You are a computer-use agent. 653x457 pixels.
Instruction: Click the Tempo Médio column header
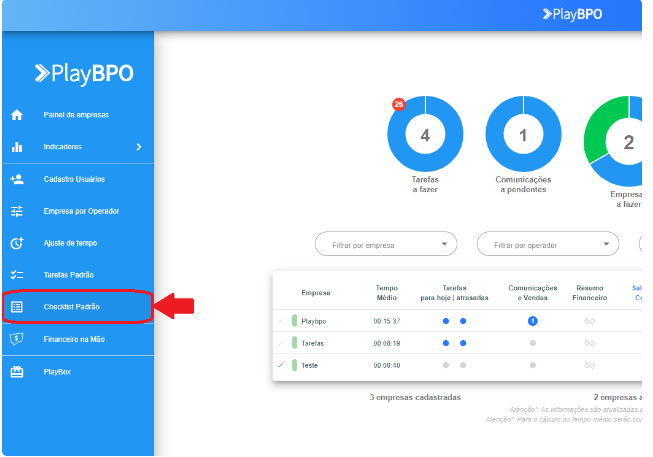[386, 293]
